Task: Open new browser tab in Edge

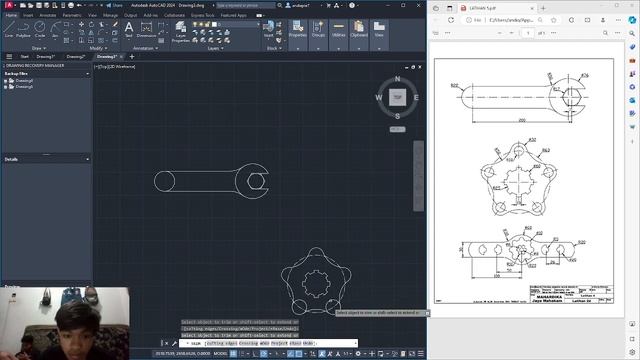Action: pyautogui.click(x=543, y=8)
